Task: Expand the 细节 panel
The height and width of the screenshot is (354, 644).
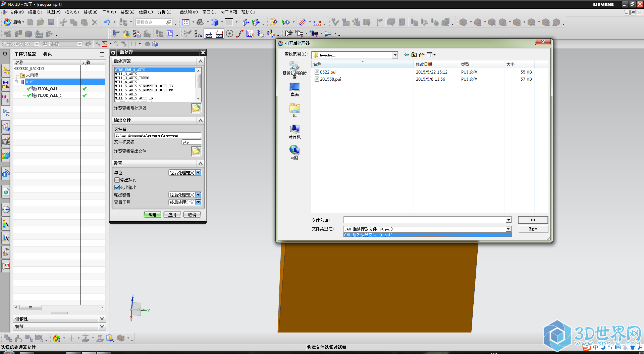Action: coord(102,326)
